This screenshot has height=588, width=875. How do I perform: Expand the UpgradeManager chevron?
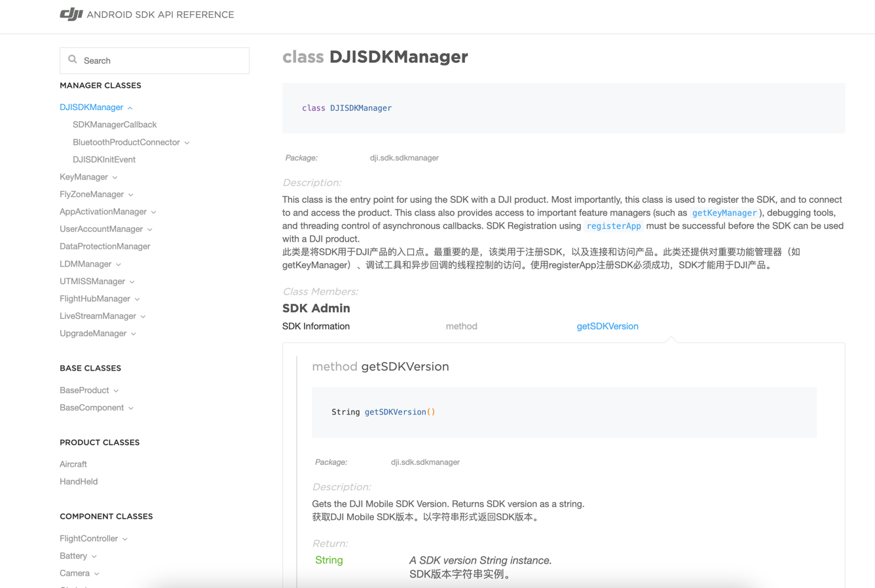tap(134, 334)
